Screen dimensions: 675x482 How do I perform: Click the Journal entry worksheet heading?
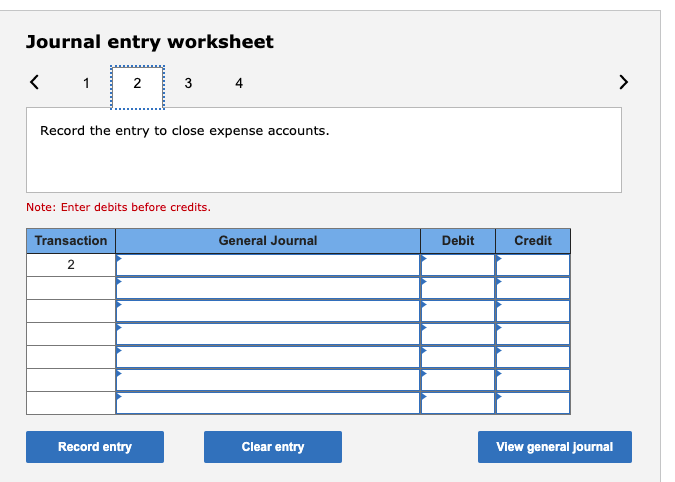pos(149,42)
